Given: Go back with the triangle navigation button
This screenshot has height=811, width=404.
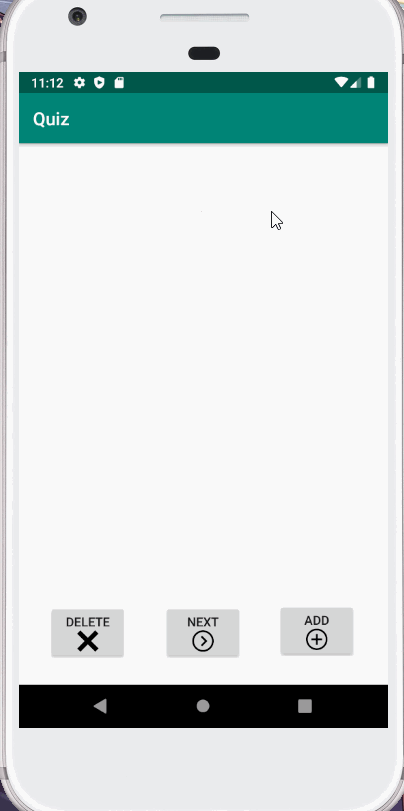Looking at the screenshot, I should (100, 706).
